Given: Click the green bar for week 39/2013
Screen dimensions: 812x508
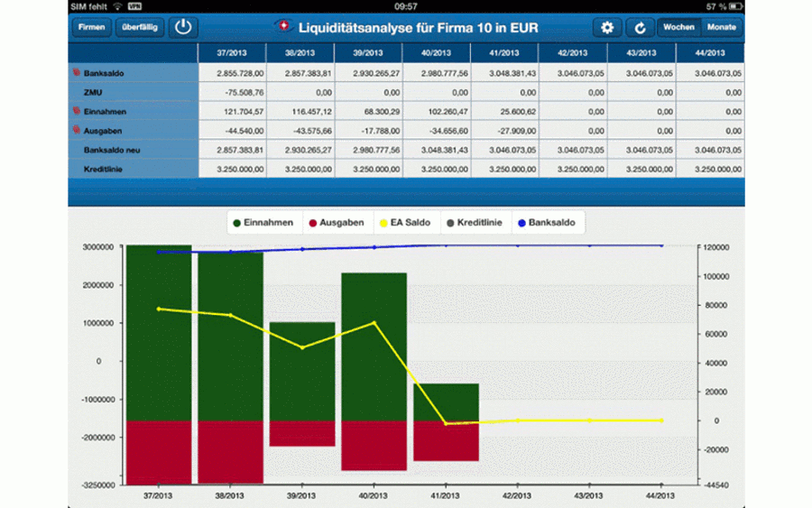Looking at the screenshot, I should click(x=302, y=371).
